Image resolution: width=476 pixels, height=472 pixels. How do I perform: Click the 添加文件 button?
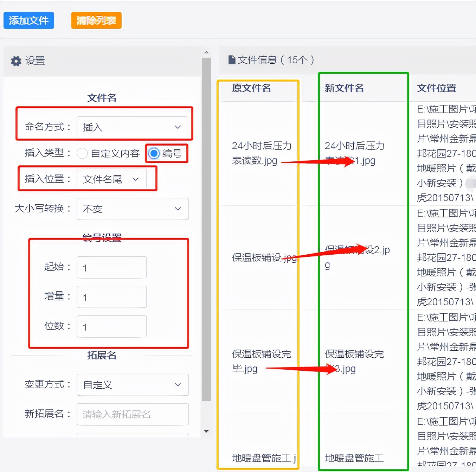pos(28,20)
